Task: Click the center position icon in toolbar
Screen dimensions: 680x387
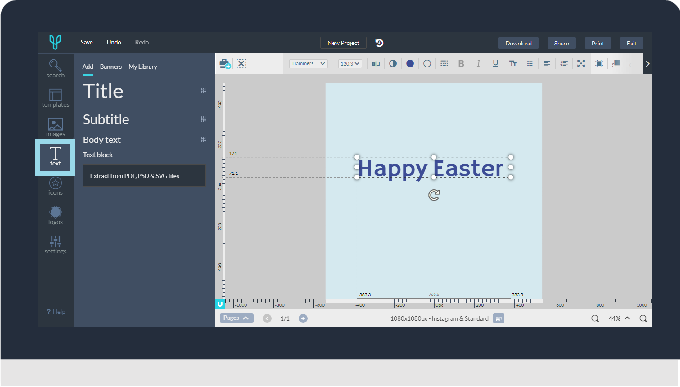Action: point(599,64)
